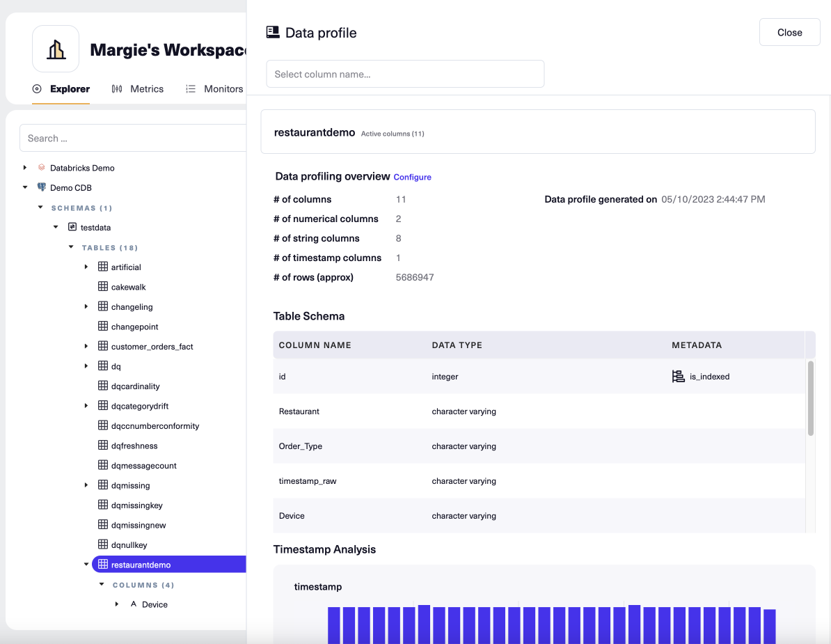
Task: Click the restaurantdemo table grid icon
Action: [103, 564]
